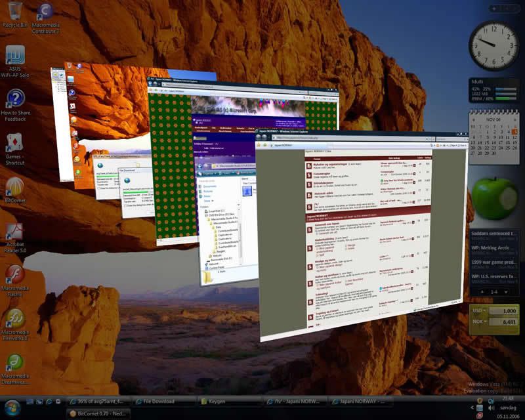Switch to BitComet 0.70 taskbar button

tap(98, 413)
